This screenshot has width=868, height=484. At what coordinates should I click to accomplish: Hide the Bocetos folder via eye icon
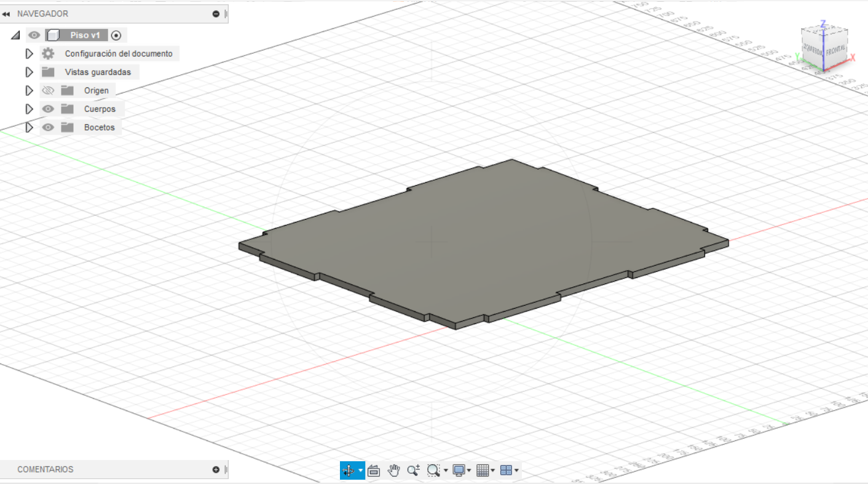[x=48, y=127]
